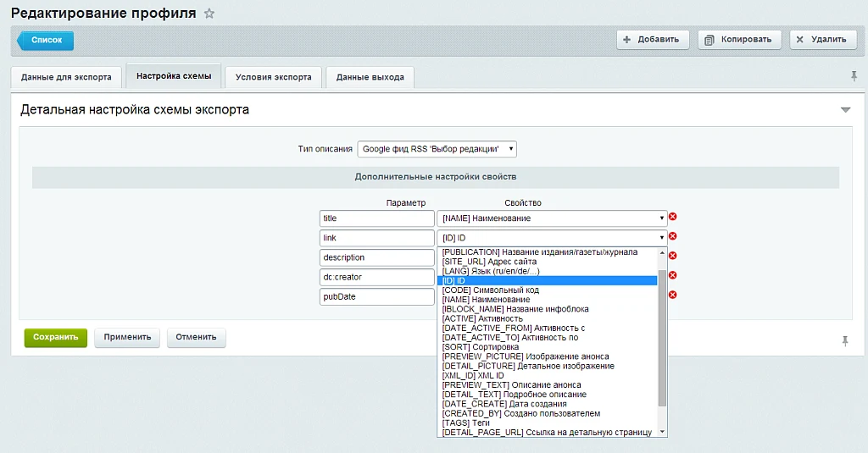
Task: Select [DATE_ACTIVE_FROM] Активность с option
Action: coord(547,328)
